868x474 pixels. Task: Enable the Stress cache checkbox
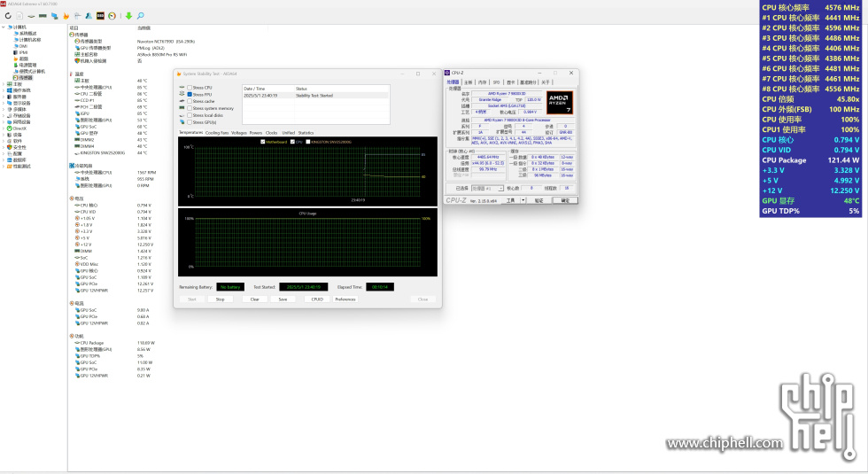(x=190, y=101)
